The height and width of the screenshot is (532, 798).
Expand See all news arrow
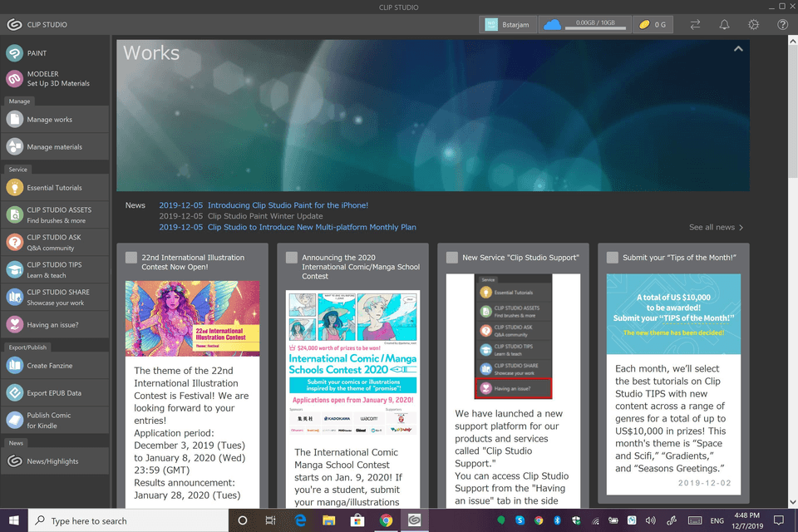[x=716, y=227]
